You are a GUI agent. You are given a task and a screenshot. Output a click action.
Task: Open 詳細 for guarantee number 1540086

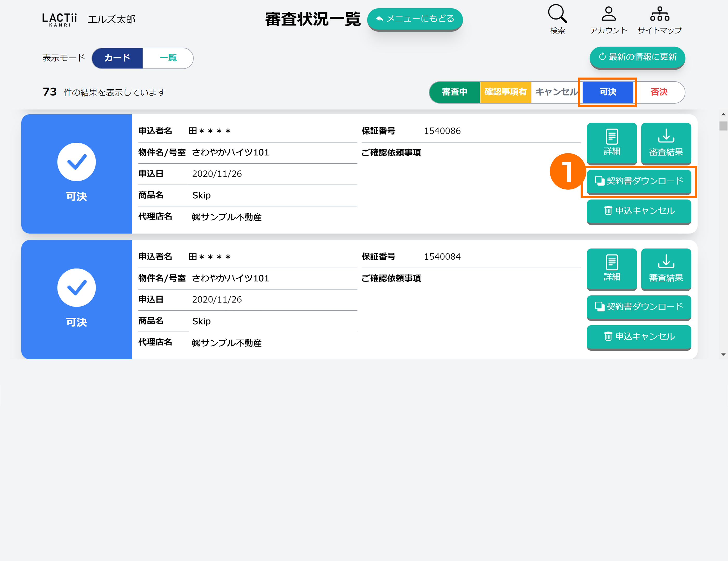[x=611, y=143]
